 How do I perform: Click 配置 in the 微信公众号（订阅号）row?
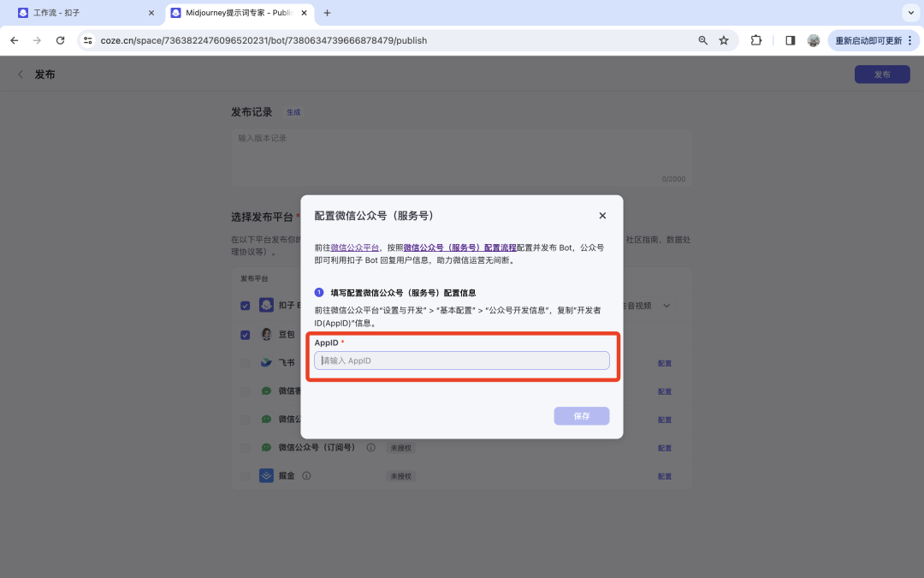pos(665,448)
